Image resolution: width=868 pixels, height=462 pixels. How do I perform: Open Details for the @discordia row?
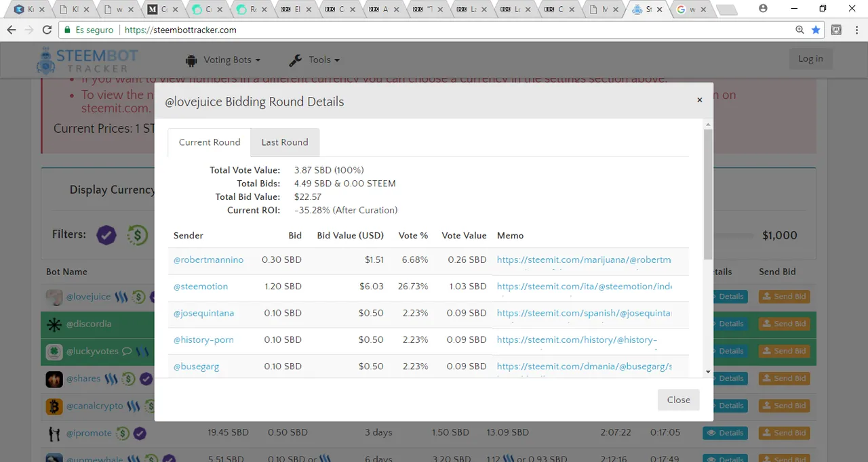coord(730,324)
